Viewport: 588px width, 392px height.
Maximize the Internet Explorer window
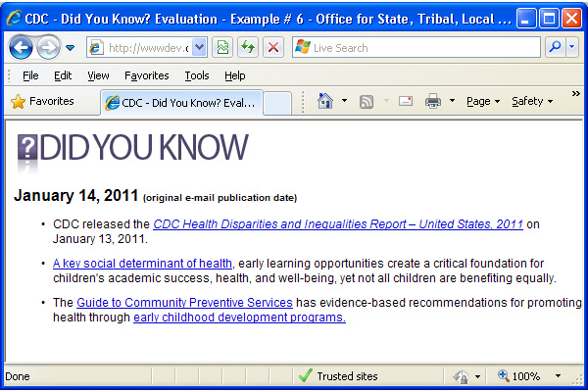pos(549,18)
